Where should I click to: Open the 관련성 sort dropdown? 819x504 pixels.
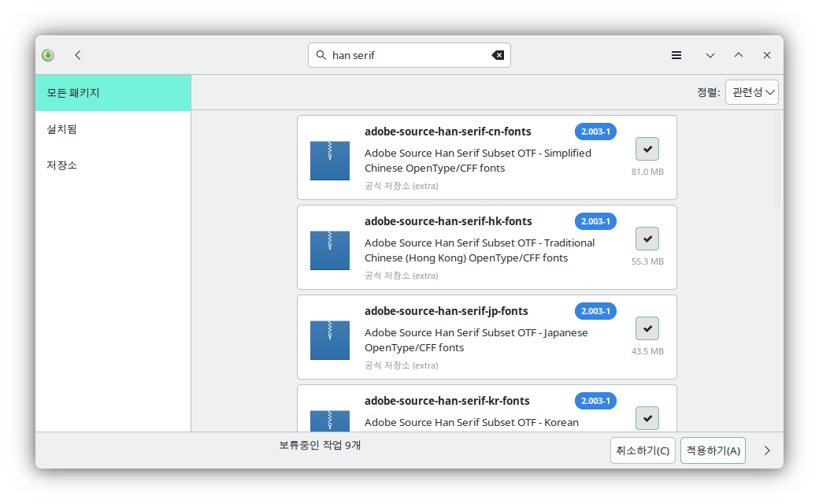751,92
